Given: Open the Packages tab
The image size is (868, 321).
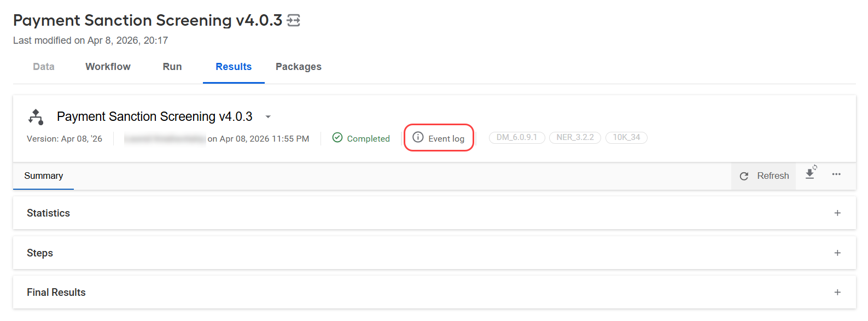Looking at the screenshot, I should [x=299, y=67].
